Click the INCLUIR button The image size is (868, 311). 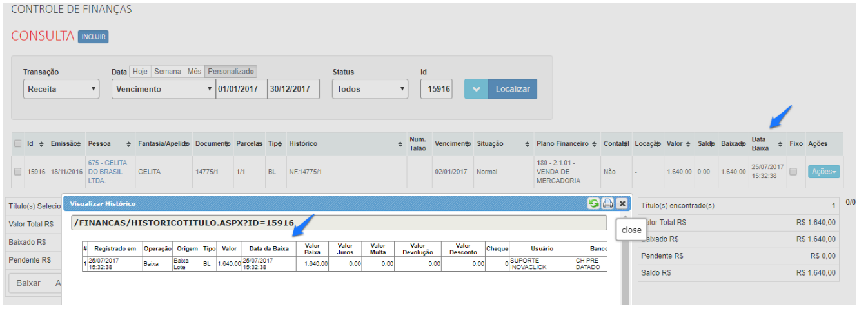click(93, 37)
